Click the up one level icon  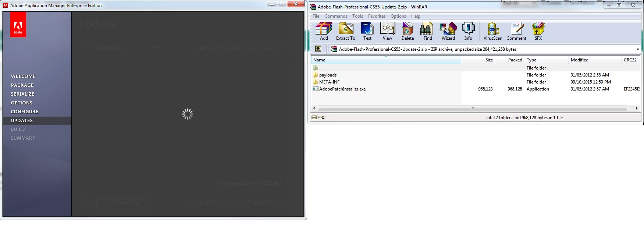pyautogui.click(x=318, y=49)
